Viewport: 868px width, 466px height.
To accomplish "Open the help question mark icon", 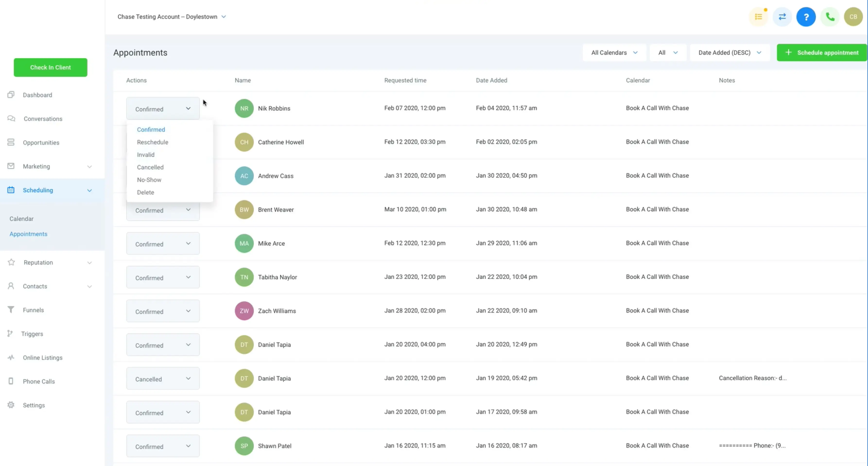I will pos(806,17).
